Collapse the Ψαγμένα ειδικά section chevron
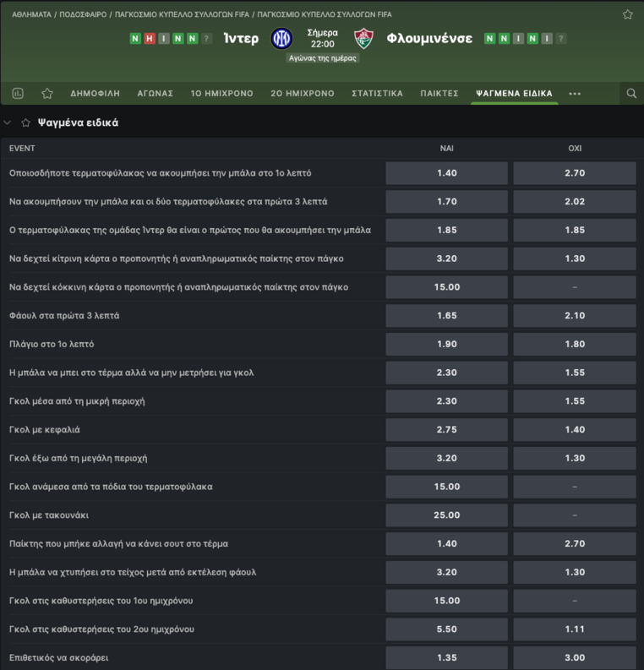 pos(8,123)
